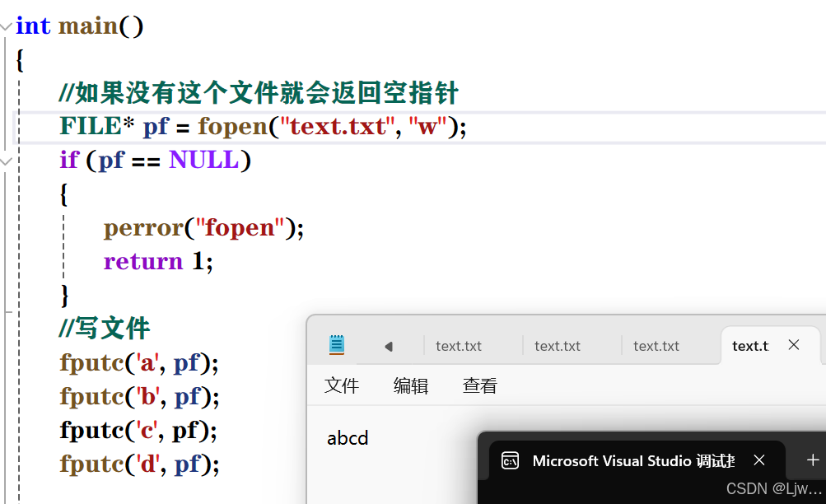Click the fputc('d', pf) line
This screenshot has height=504, width=826.
[140, 464]
